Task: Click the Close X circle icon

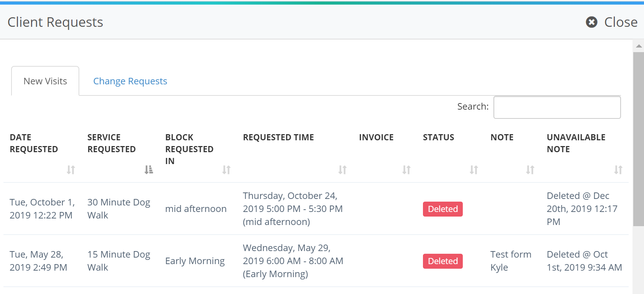Action: point(592,22)
